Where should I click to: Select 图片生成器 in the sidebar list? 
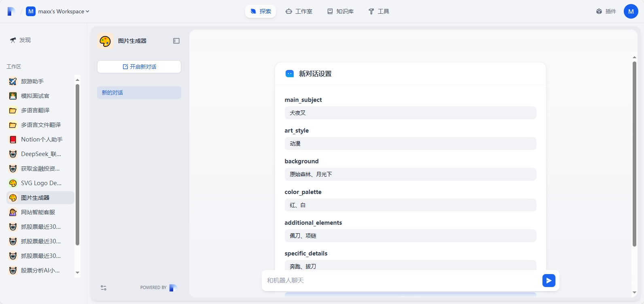(x=40, y=198)
